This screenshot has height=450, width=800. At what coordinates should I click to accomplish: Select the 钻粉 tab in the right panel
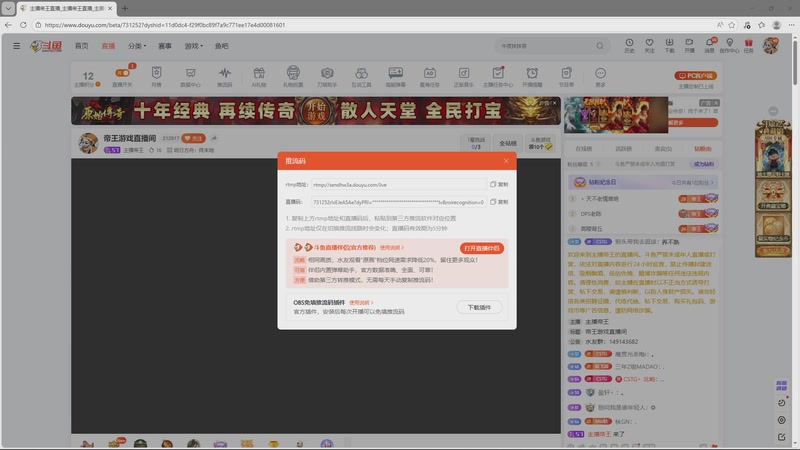[x=703, y=149]
